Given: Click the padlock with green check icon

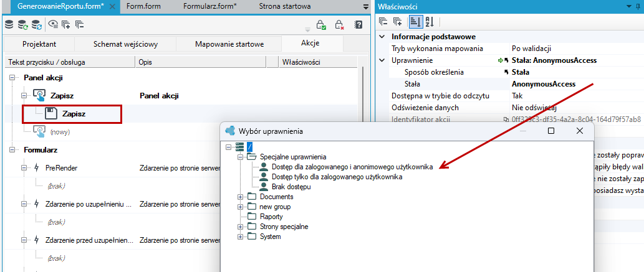Looking at the screenshot, I should tap(321, 25).
